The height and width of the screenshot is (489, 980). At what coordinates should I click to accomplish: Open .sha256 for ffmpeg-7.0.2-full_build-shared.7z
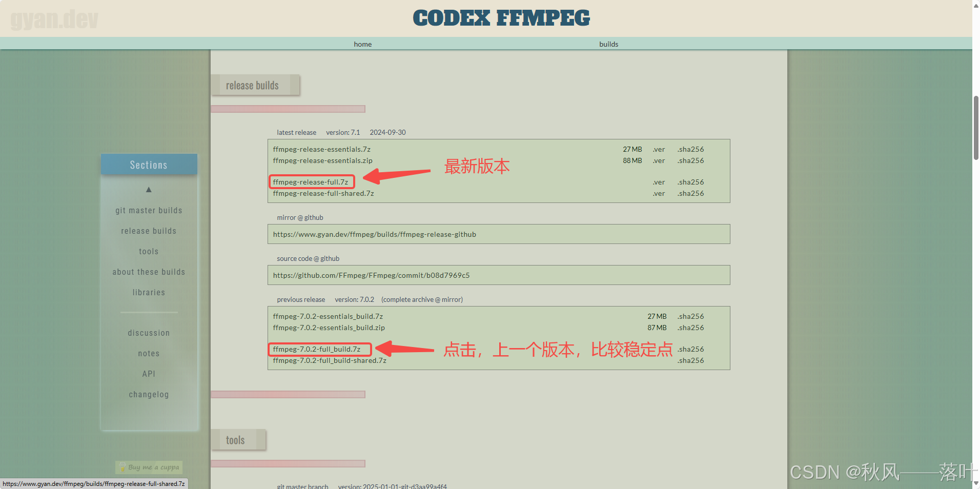tap(690, 360)
